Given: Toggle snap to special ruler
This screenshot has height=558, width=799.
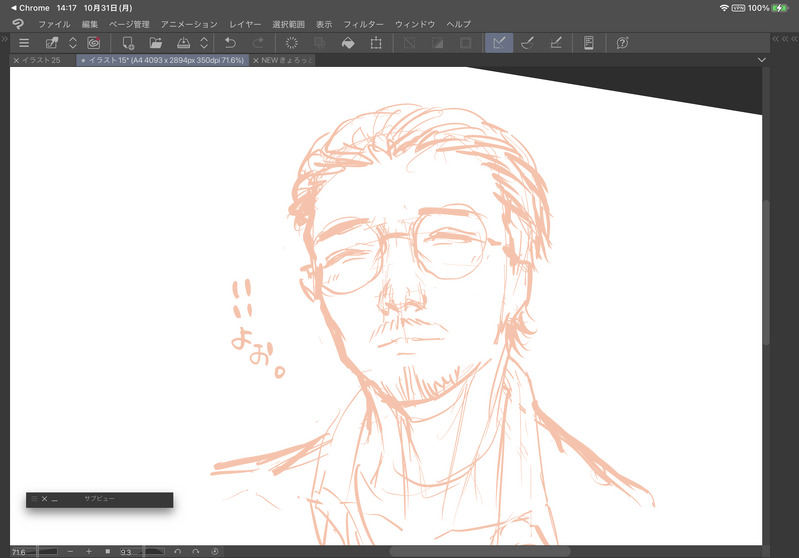Looking at the screenshot, I should tap(527, 43).
